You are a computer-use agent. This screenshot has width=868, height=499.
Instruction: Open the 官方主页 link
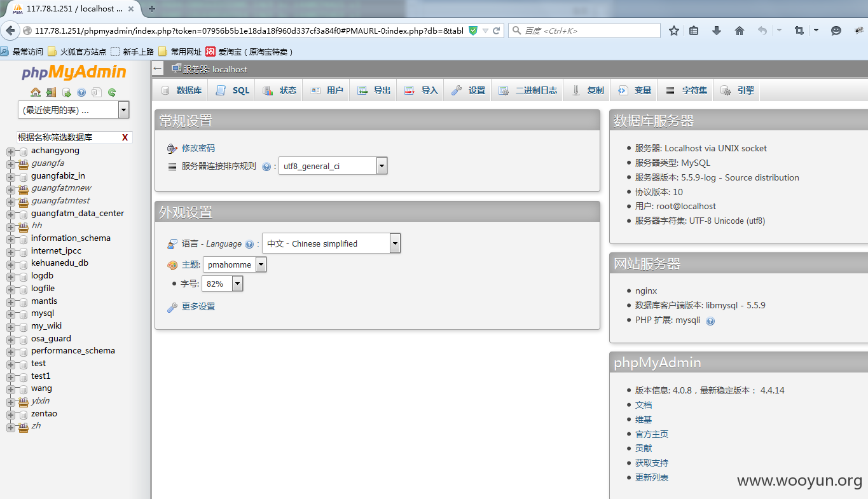(652, 434)
